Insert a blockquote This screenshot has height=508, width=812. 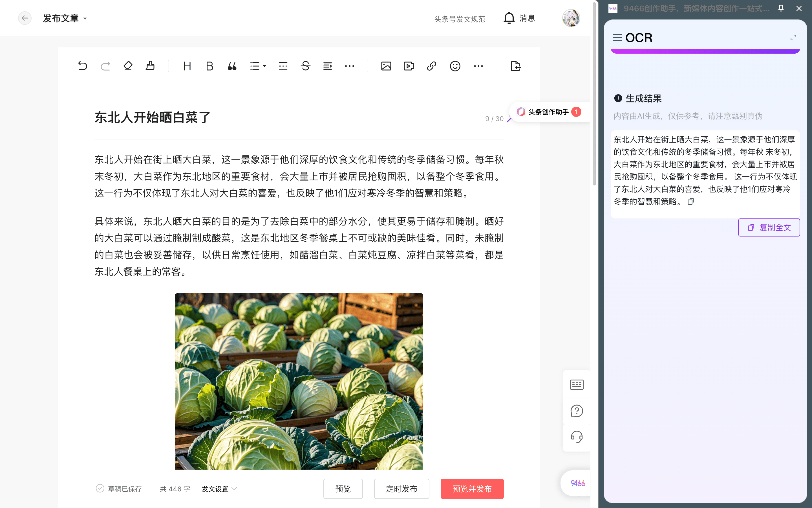[x=232, y=66]
